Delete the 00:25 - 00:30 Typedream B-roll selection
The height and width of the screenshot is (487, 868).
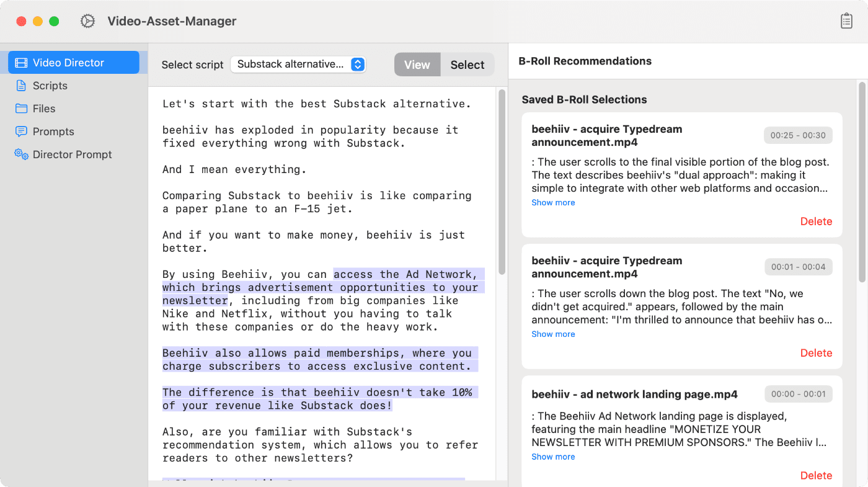click(x=816, y=221)
